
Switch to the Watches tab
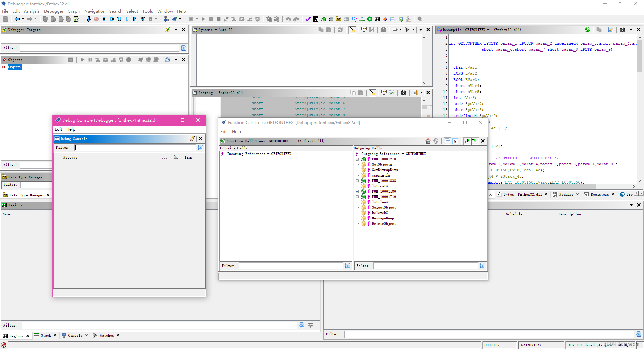point(106,335)
